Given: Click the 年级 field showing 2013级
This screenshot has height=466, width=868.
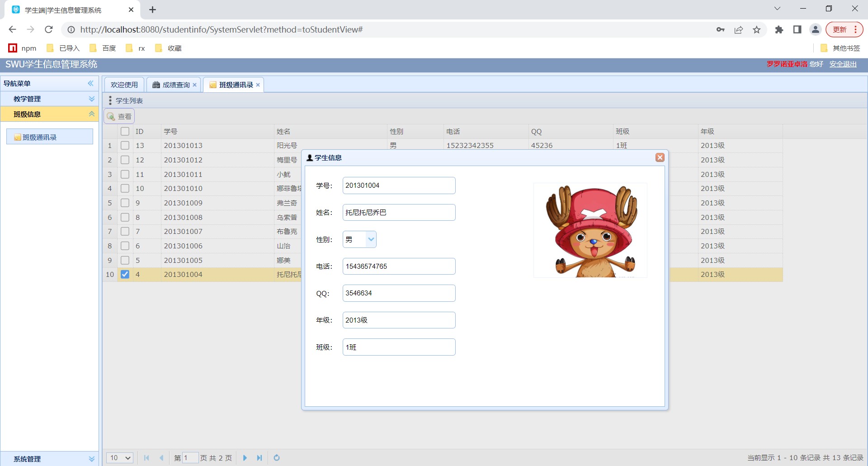Looking at the screenshot, I should tap(399, 320).
